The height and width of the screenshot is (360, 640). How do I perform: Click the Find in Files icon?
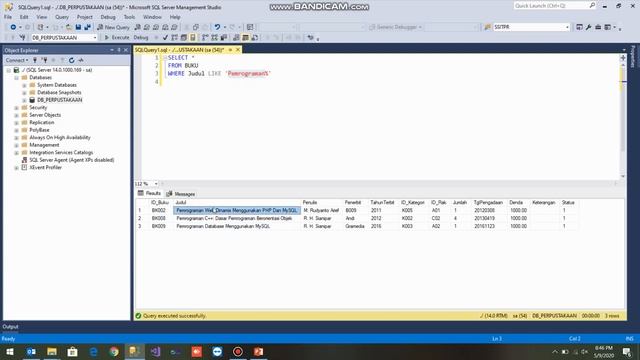[x=487, y=27]
